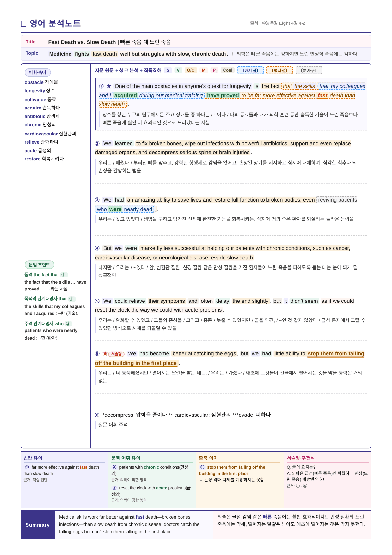392x555 pixels.
Task: Click highlighted 'had become' in sentence ⑥
Action: pyautogui.click(x=154, y=354)
